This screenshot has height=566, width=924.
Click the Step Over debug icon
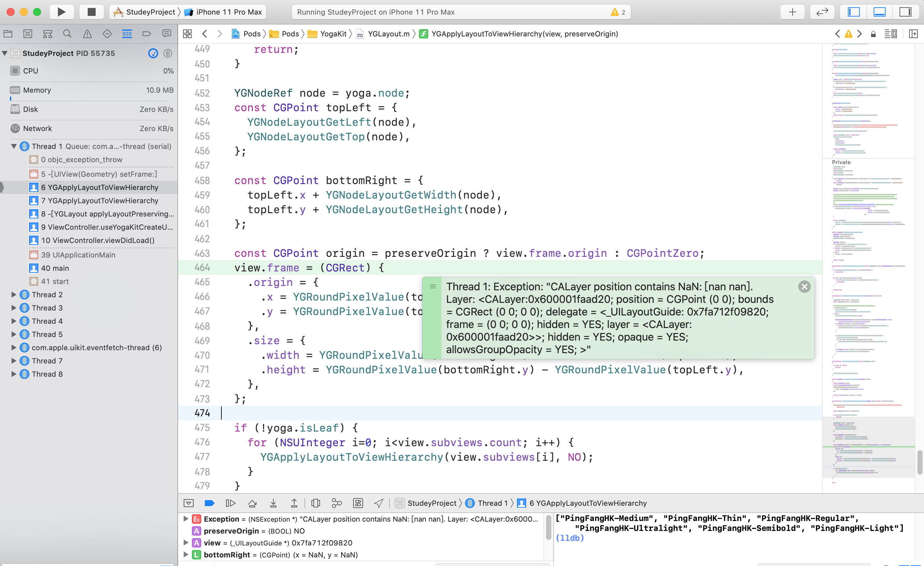252,503
